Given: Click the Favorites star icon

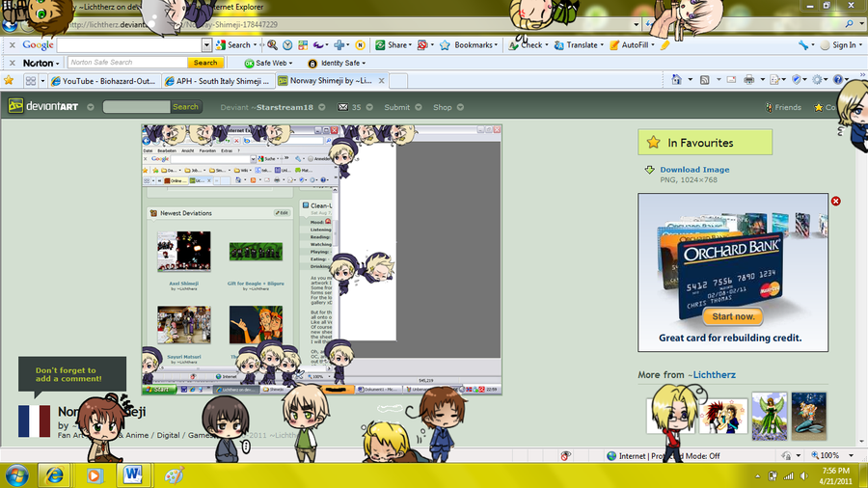Looking at the screenshot, I should pyautogui.click(x=9, y=80).
